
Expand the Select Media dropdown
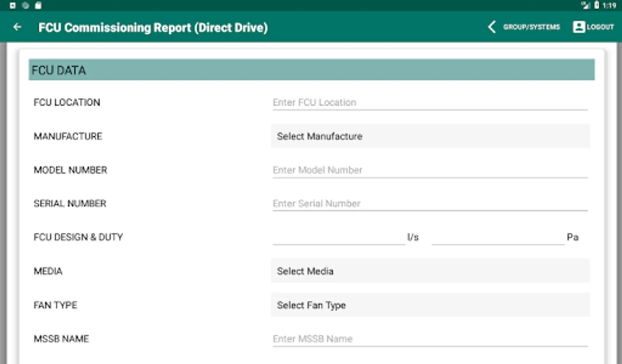tap(430, 271)
